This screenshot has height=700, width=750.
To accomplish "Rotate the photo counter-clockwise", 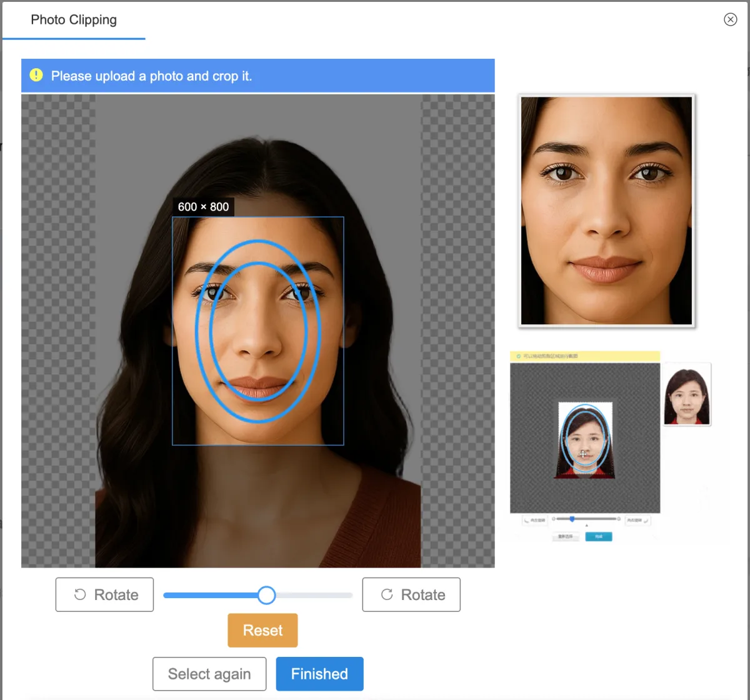I will click(x=104, y=594).
